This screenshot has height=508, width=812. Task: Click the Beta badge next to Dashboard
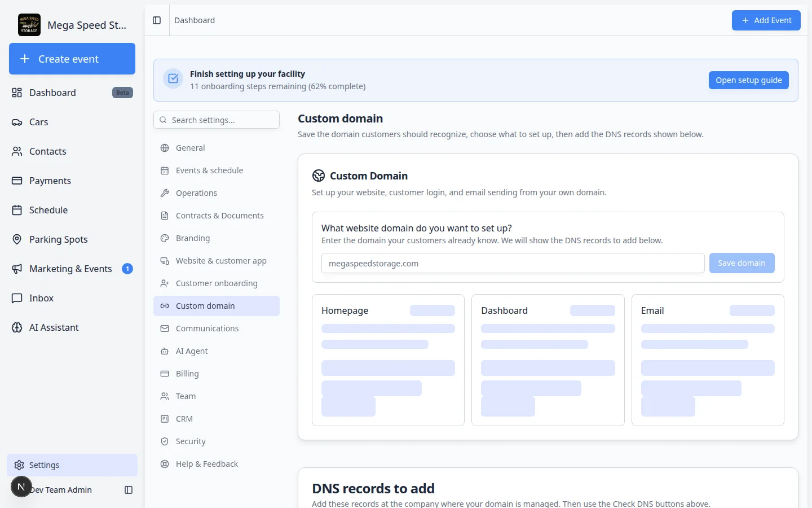click(122, 93)
